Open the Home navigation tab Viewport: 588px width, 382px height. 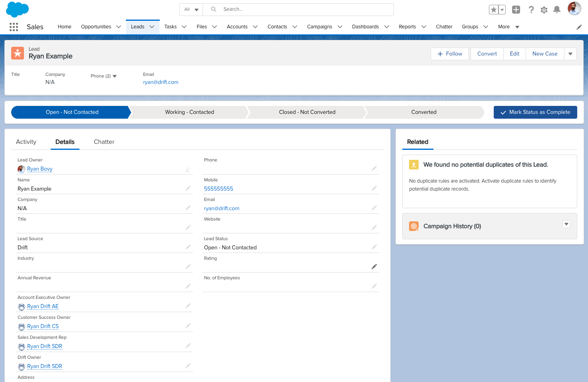[x=64, y=27]
